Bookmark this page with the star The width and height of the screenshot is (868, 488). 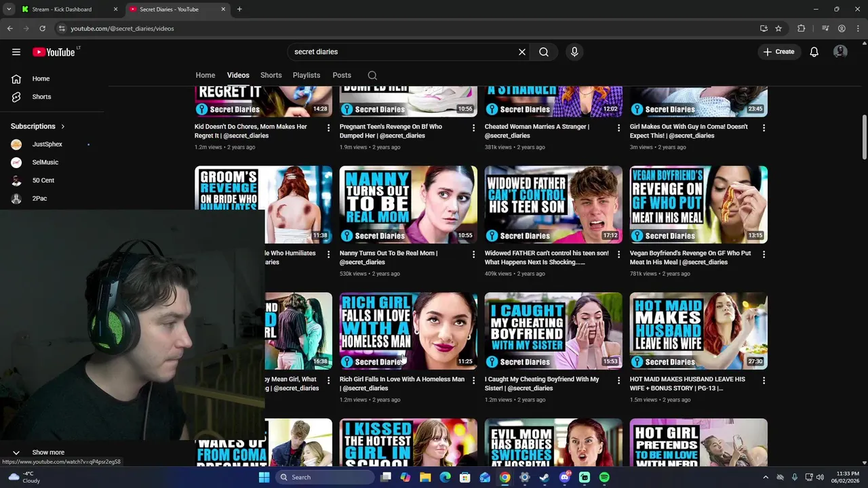coord(778,28)
